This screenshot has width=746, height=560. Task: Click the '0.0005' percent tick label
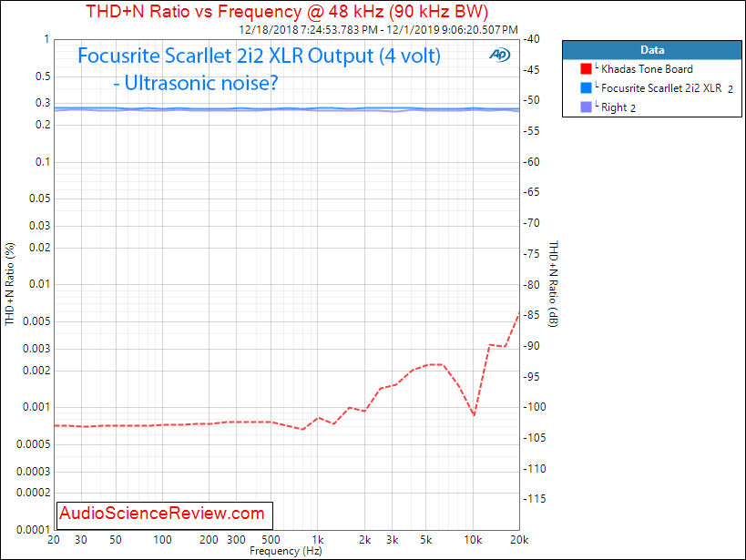(x=34, y=444)
